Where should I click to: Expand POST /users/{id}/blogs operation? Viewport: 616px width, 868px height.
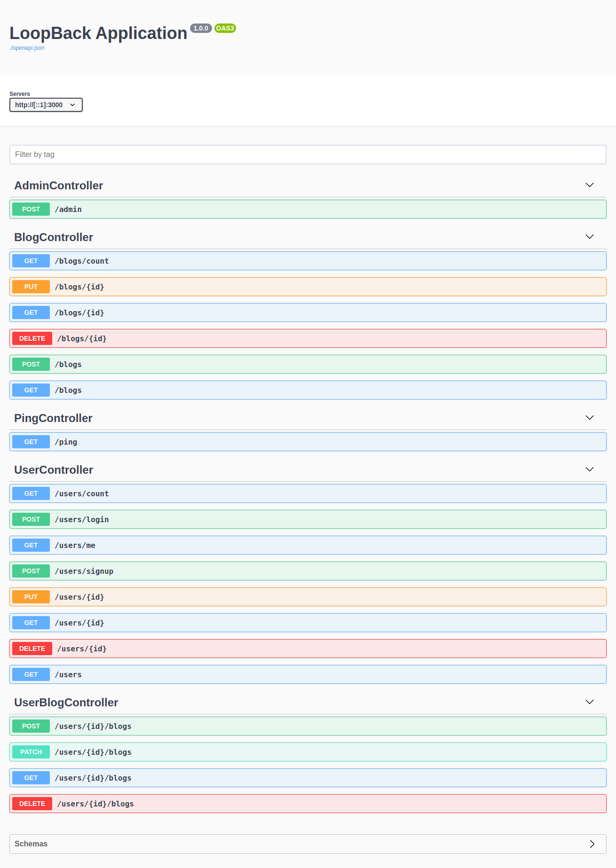[308, 726]
